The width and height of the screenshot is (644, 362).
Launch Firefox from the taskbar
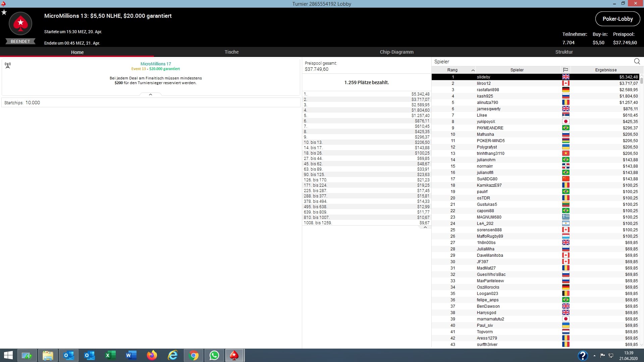152,355
